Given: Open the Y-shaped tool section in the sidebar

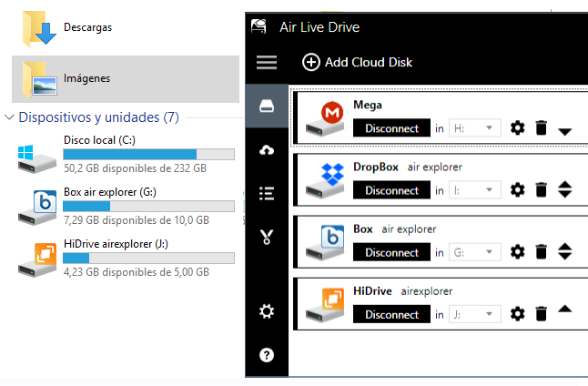Looking at the screenshot, I should point(267,237).
